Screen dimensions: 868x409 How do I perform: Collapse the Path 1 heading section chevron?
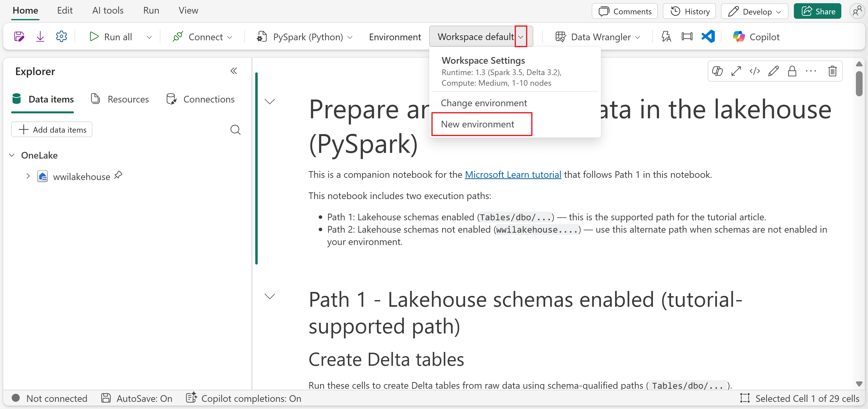point(270,296)
